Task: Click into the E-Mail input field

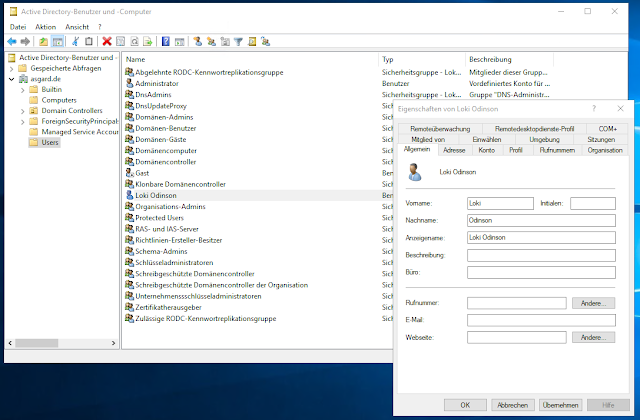Action: point(540,320)
